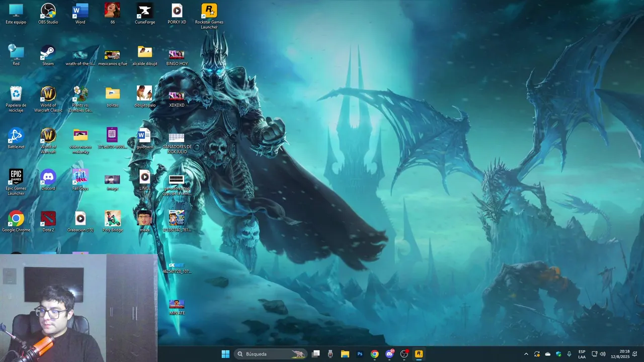
Task: Select the 66 image thumbnail
Action: coord(113,14)
